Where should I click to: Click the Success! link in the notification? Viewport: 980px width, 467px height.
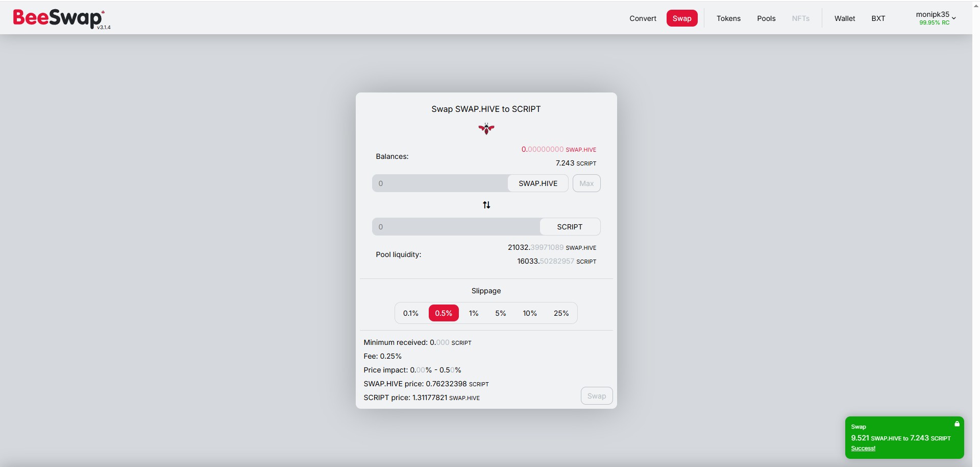[x=863, y=449]
